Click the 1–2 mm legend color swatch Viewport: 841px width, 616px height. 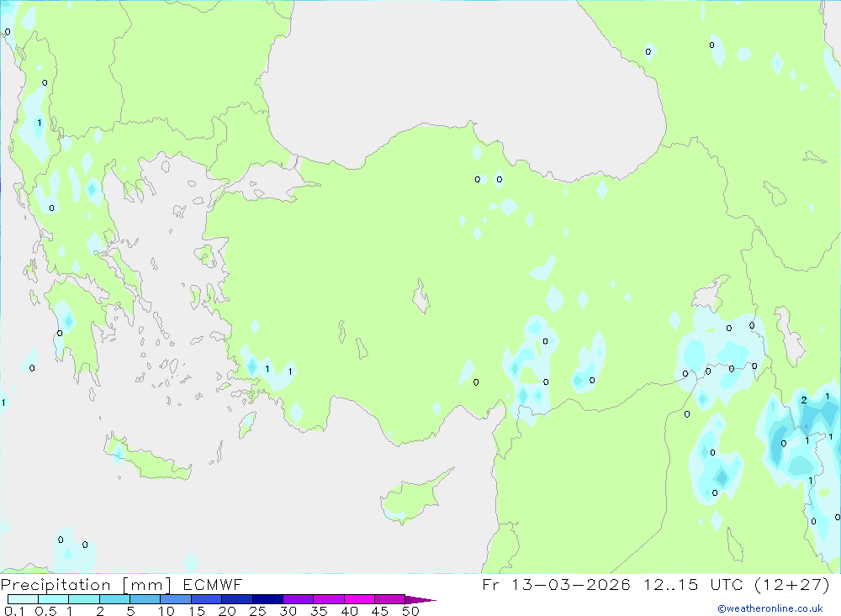84,599
